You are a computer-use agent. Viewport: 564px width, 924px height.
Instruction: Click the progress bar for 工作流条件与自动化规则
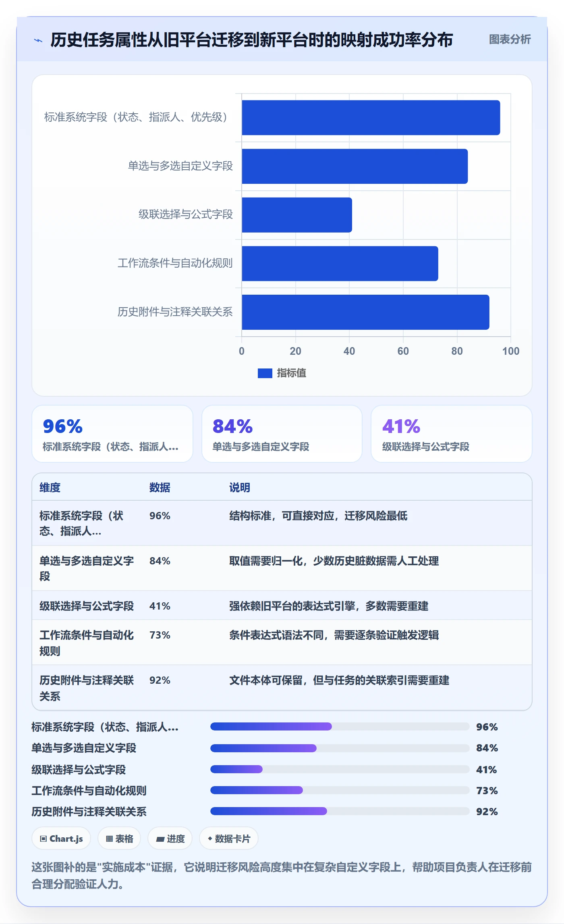tap(340, 790)
